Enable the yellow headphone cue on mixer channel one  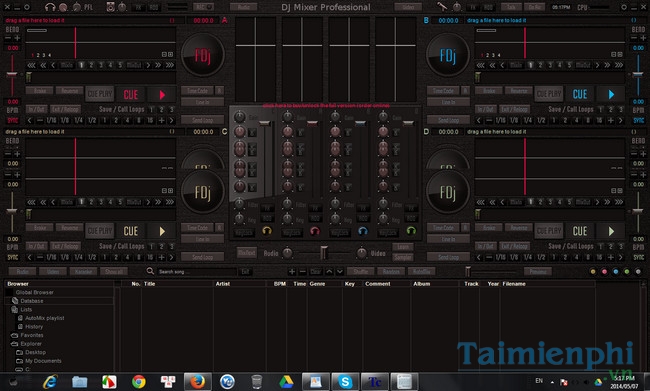click(x=267, y=231)
